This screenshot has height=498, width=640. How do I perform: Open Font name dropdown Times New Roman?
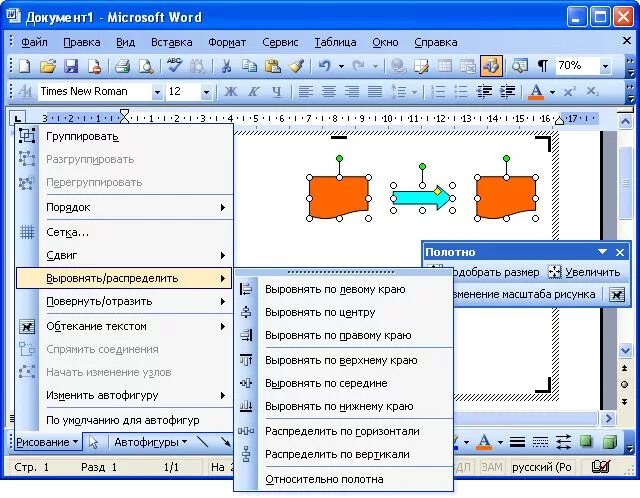(157, 92)
